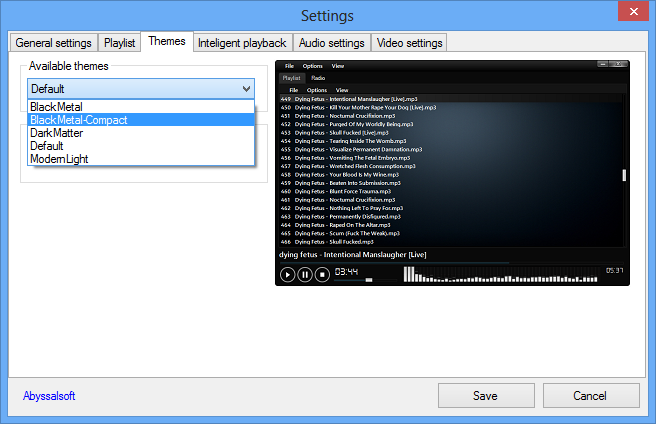
Task: Select the ModernLight theme option
Action: pyautogui.click(x=141, y=159)
